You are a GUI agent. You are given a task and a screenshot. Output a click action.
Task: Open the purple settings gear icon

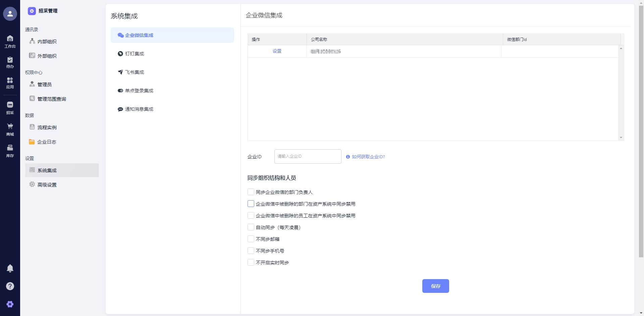coord(10,304)
